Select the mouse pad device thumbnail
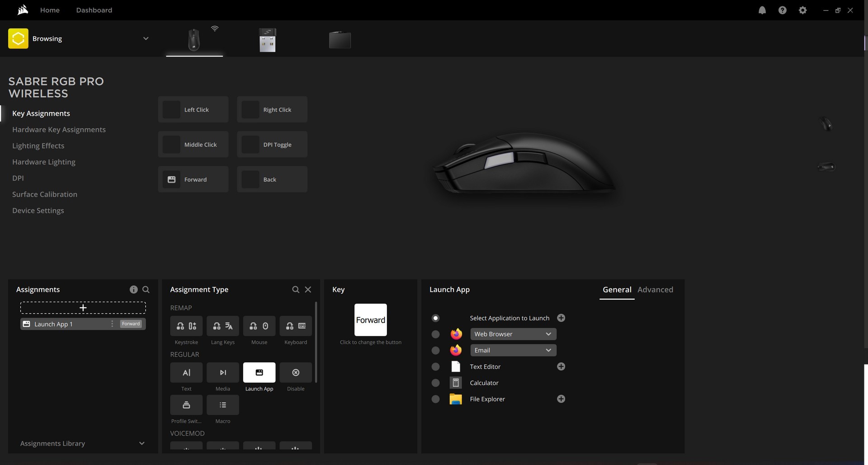 (340, 40)
